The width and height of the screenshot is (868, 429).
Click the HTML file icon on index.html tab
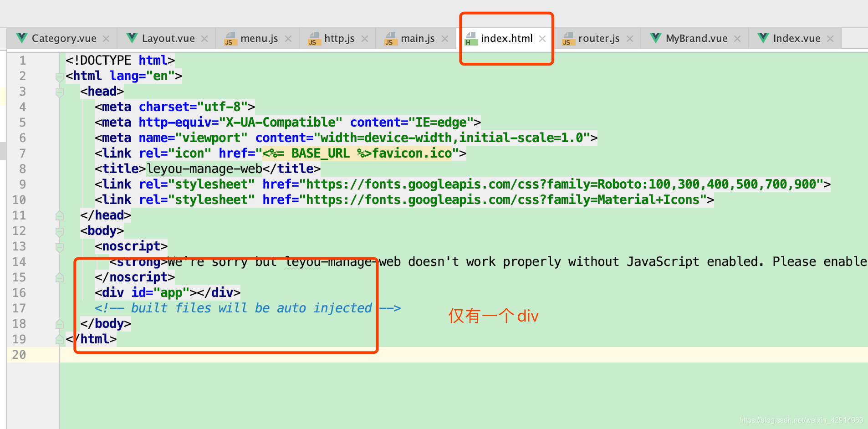pyautogui.click(x=470, y=39)
